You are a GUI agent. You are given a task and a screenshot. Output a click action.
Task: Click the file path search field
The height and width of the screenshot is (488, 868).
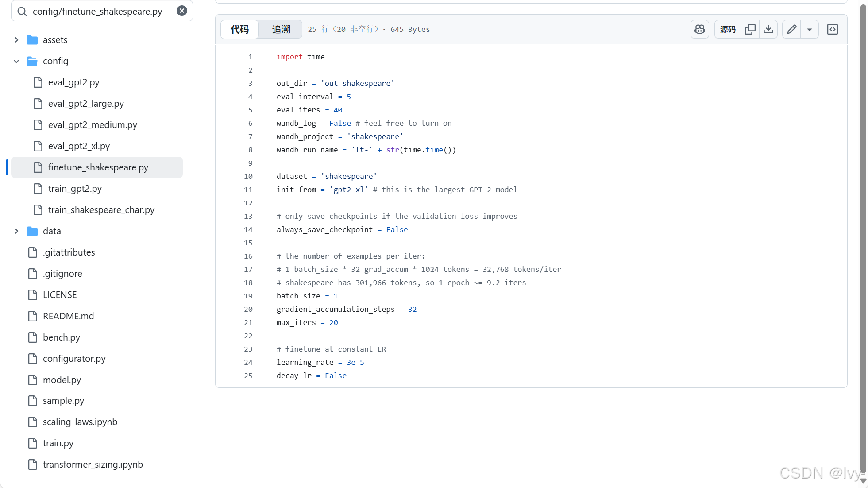coord(97,11)
